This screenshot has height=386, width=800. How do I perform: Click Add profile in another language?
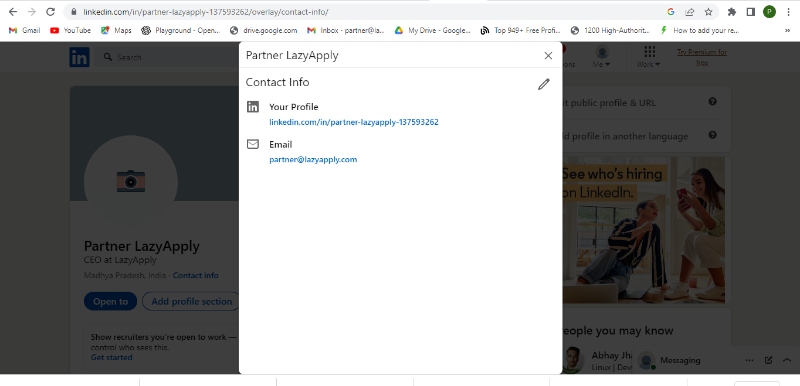626,136
